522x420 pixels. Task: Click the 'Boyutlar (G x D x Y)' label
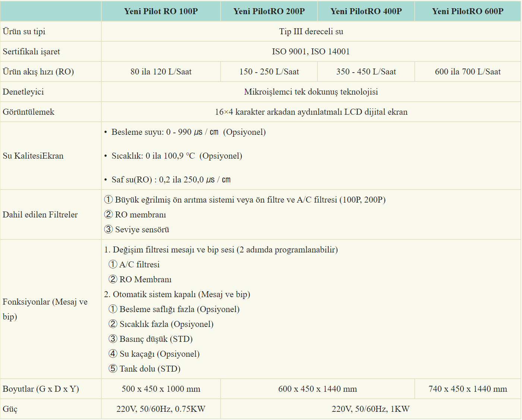click(x=41, y=389)
